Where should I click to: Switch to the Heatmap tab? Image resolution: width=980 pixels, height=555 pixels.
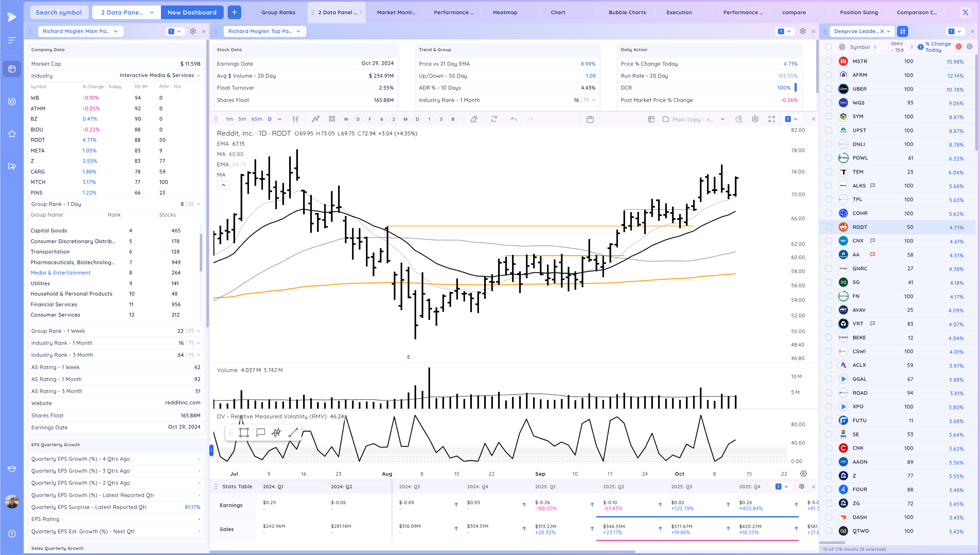(505, 12)
